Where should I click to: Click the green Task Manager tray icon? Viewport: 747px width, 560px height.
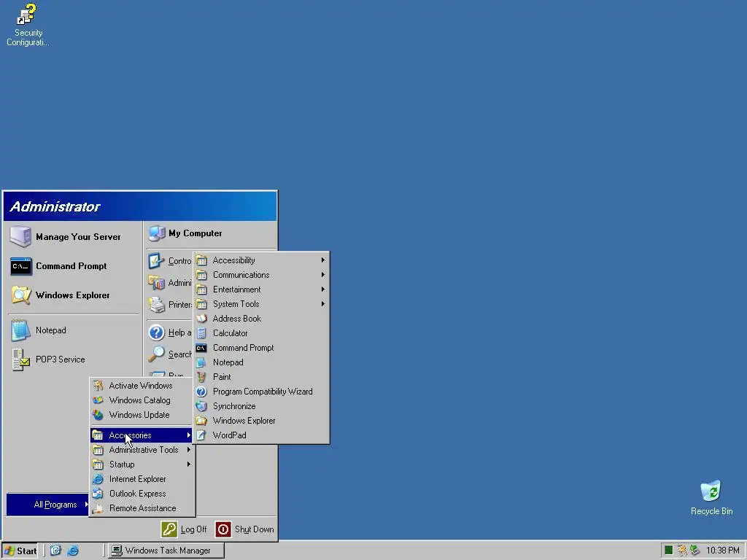[x=668, y=551]
